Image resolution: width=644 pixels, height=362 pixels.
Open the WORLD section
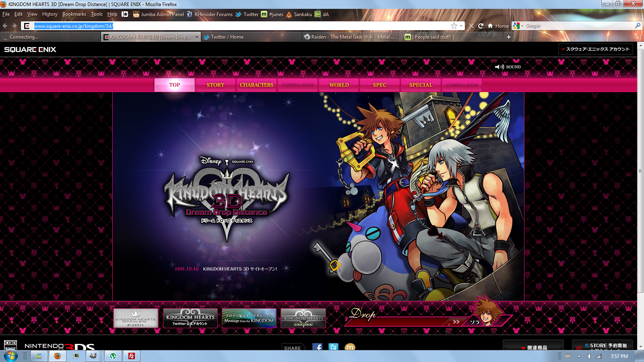(339, 85)
